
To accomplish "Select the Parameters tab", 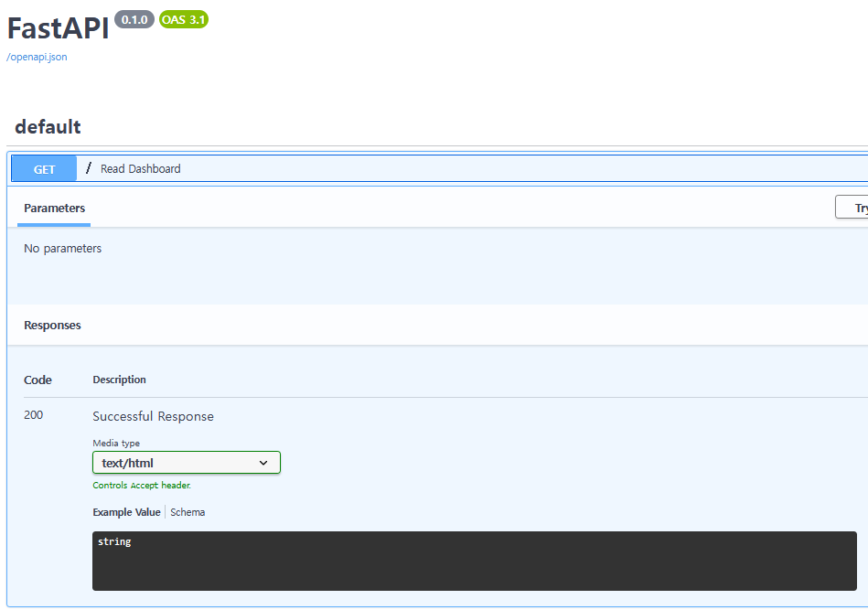I will pyautogui.click(x=54, y=209).
